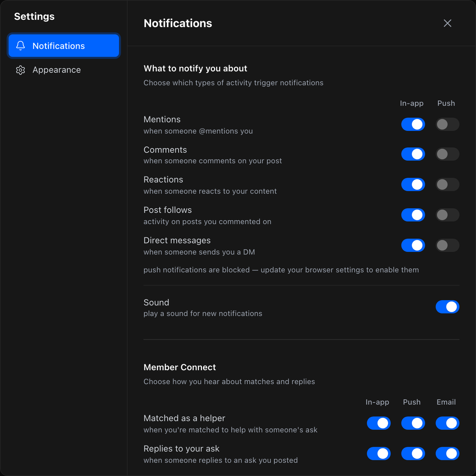Turn off in-app notifications for Mentions
476x476 pixels.
point(413,124)
